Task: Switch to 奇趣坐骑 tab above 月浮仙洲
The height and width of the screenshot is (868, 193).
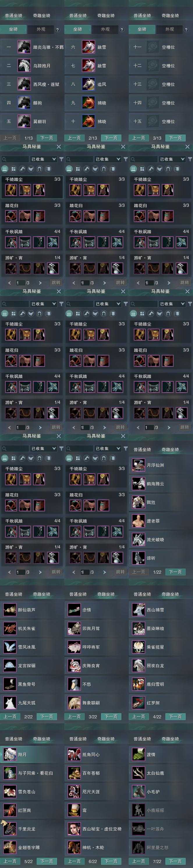Action: [x=170, y=449]
